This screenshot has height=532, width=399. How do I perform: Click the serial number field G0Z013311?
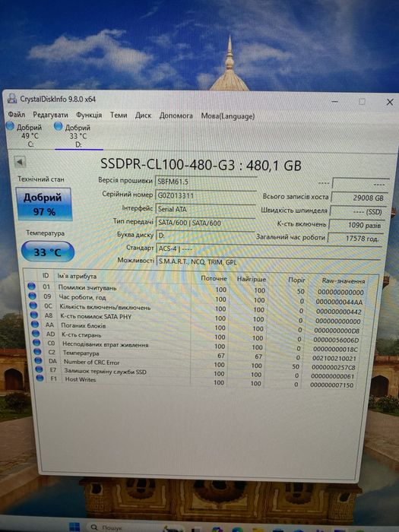tap(206, 195)
